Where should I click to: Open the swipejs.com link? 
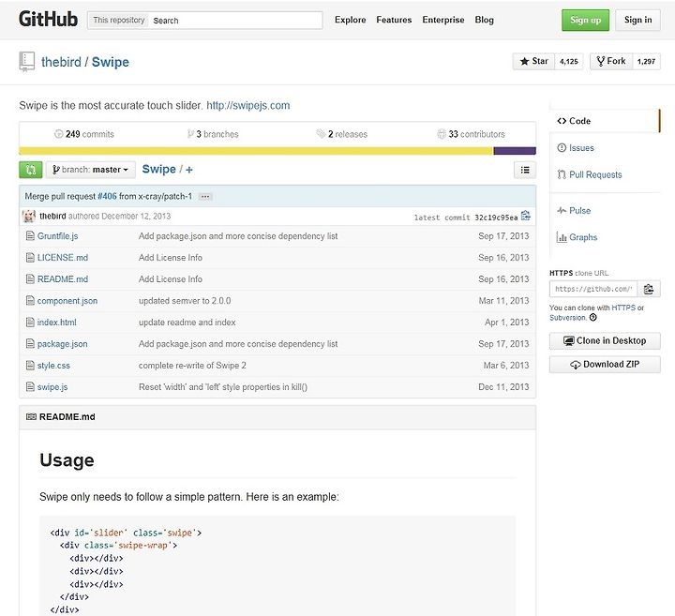(247, 105)
